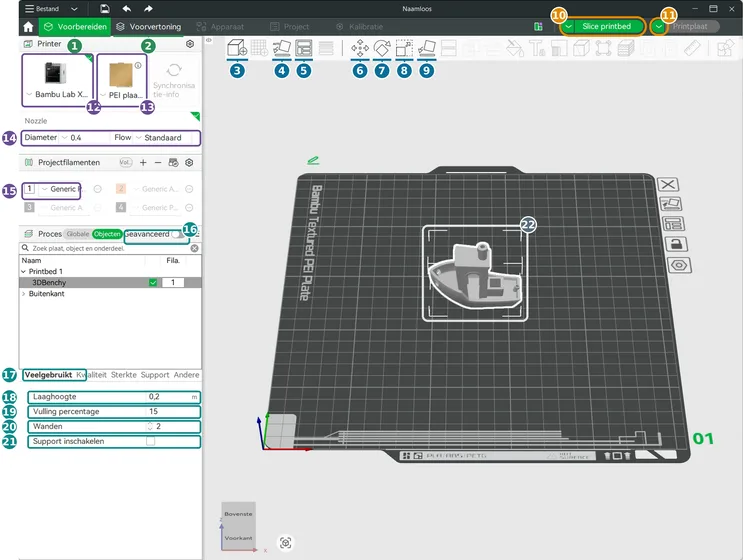Edit plate name with pencil icon

tap(313, 161)
